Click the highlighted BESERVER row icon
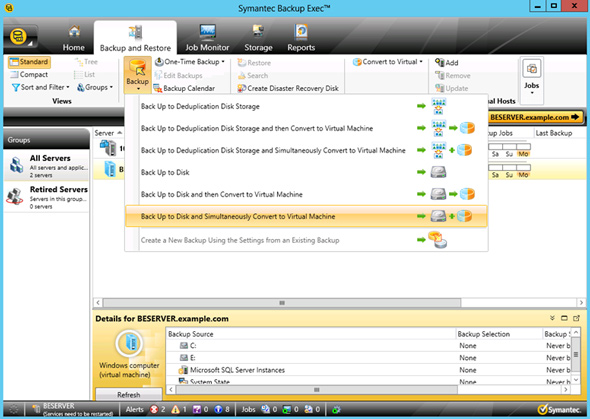 [109, 169]
